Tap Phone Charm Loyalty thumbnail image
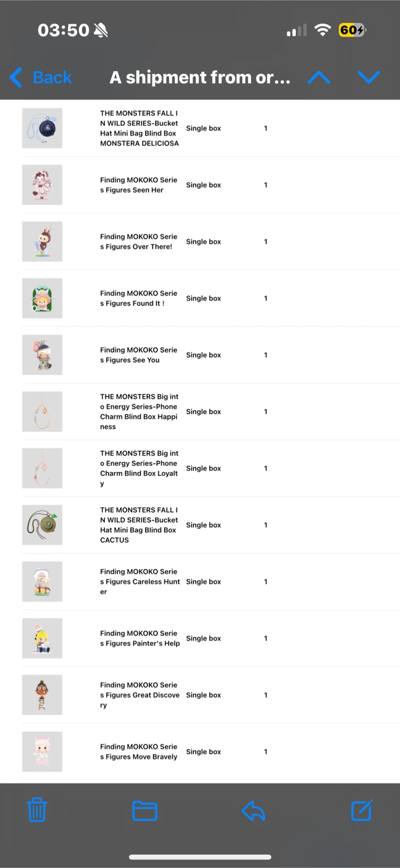The height and width of the screenshot is (868, 400). pos(42,468)
